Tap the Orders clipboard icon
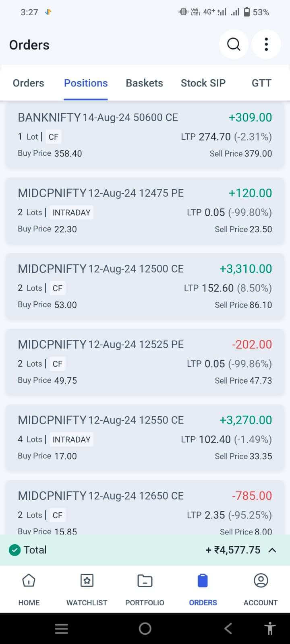This screenshot has height=644, width=290. point(203,581)
